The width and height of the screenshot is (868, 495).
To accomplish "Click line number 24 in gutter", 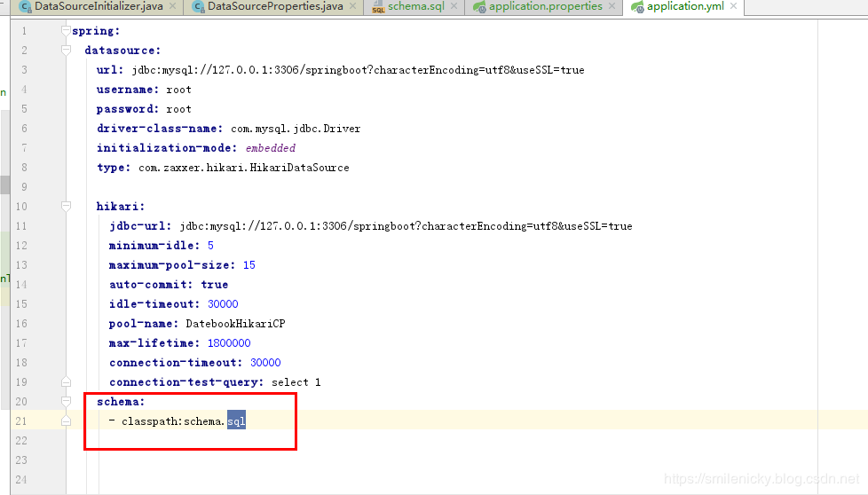I will point(21,480).
